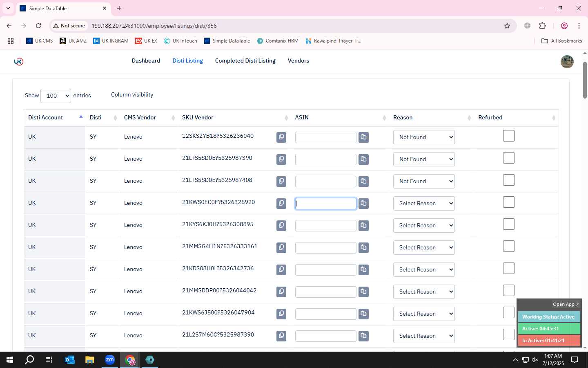Tick Refurbed checkbox for 21KWS0EC0F?5326328920 row
Viewport: 588px width, 368px height.
click(509, 202)
